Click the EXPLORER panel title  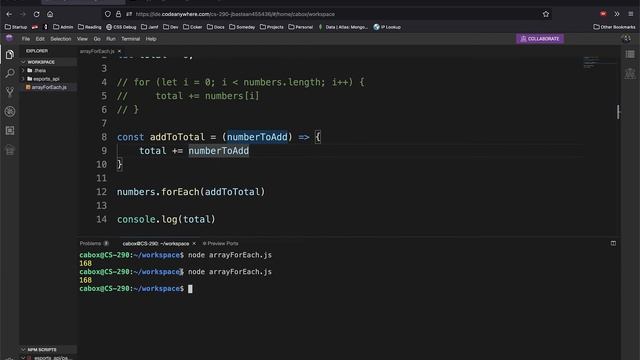click(37, 51)
